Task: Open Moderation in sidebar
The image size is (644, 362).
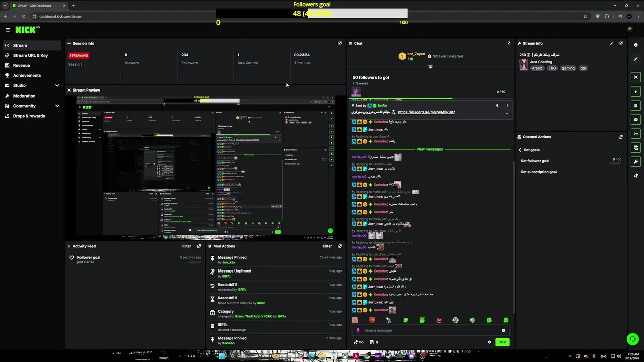Action: 33,96
